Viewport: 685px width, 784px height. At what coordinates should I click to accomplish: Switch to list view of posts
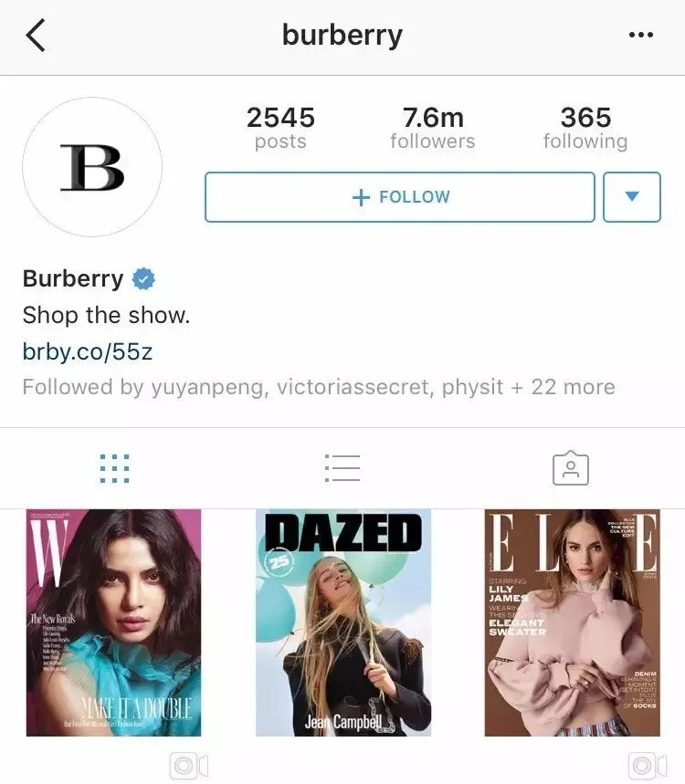342,468
